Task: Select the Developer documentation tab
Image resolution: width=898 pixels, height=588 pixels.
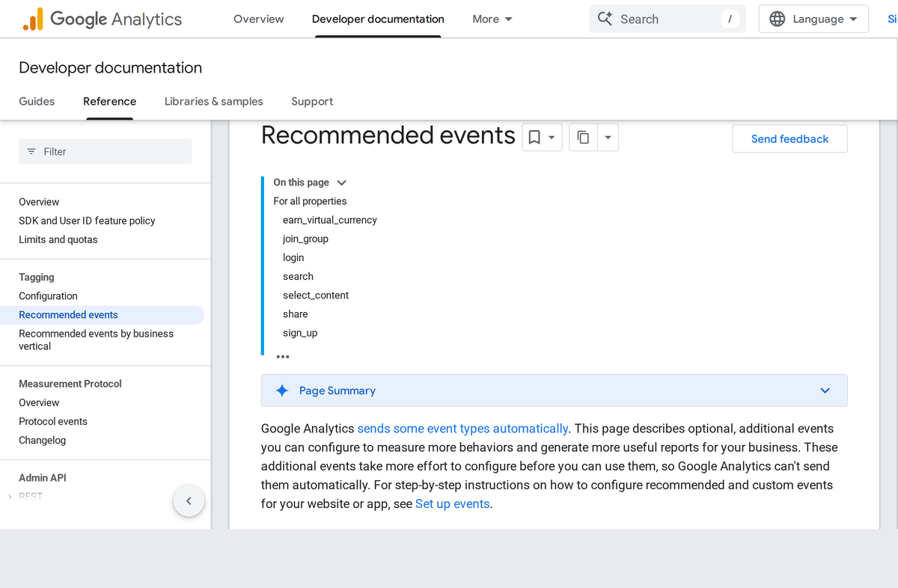Action: pos(378,19)
